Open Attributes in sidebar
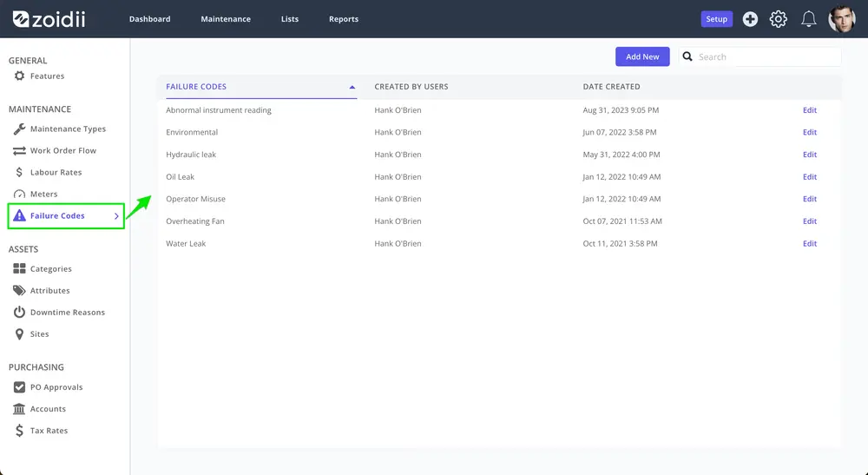Image resolution: width=868 pixels, height=475 pixels. tap(49, 291)
